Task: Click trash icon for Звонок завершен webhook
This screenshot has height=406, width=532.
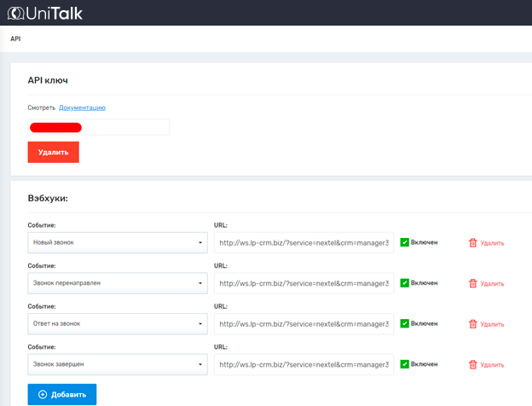Action: (473, 365)
